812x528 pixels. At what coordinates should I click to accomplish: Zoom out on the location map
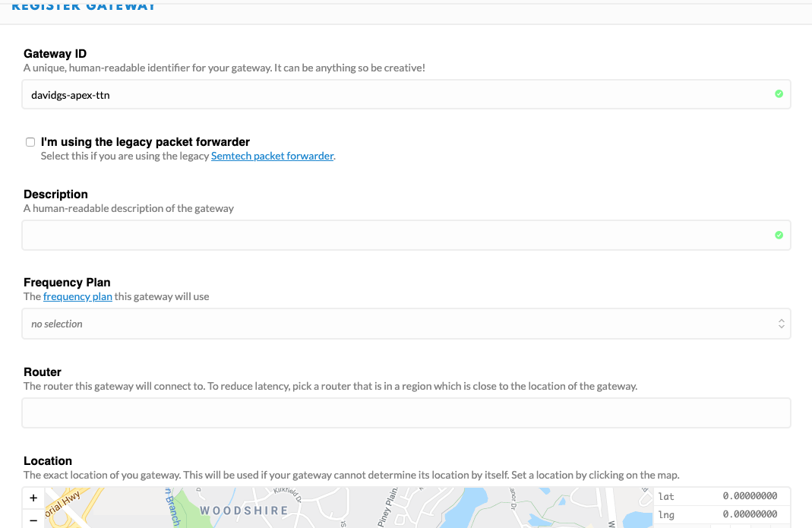pos(33,521)
